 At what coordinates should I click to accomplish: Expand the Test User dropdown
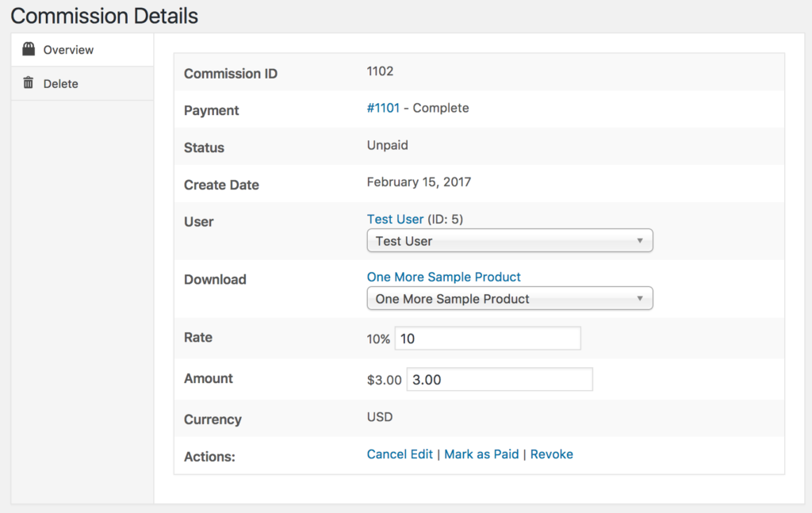click(510, 241)
